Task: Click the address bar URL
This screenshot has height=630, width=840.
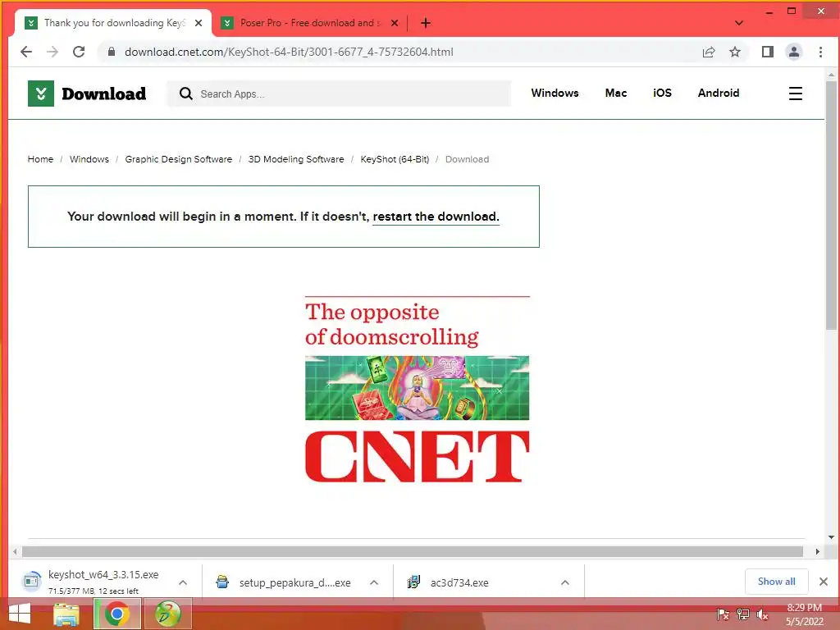Action: (x=289, y=52)
